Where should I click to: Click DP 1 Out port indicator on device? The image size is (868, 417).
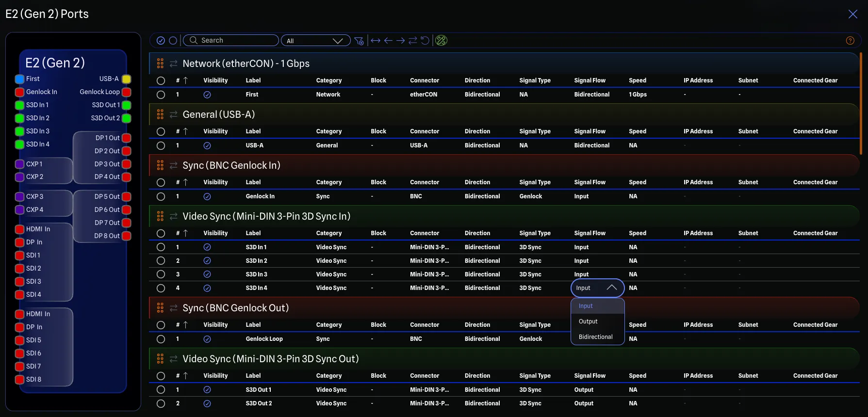click(126, 138)
